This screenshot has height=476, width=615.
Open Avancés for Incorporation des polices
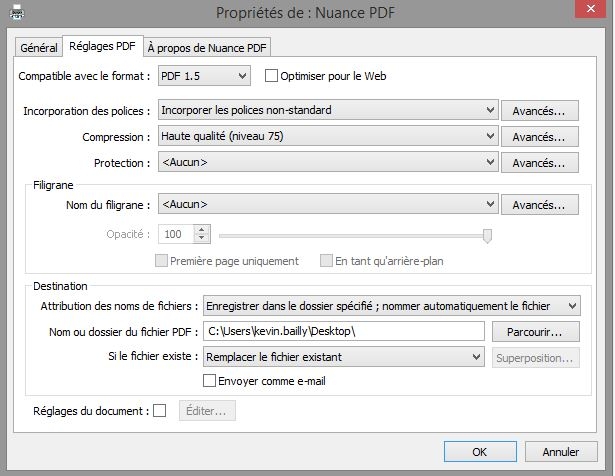[x=539, y=111]
